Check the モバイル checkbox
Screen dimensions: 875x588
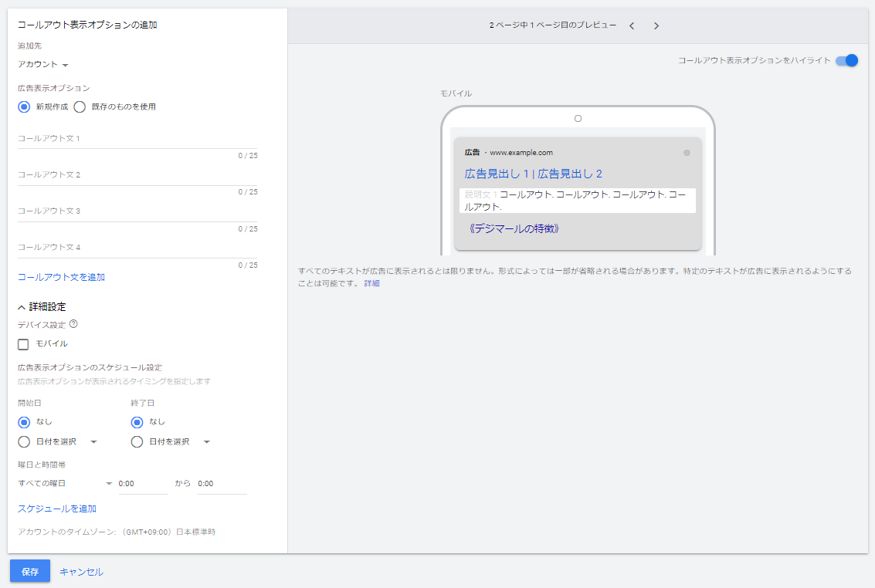click(23, 344)
